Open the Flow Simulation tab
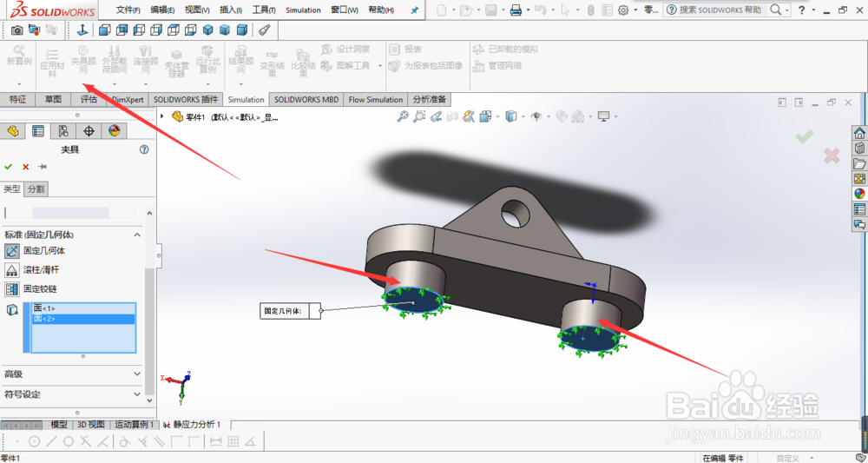 coord(375,99)
